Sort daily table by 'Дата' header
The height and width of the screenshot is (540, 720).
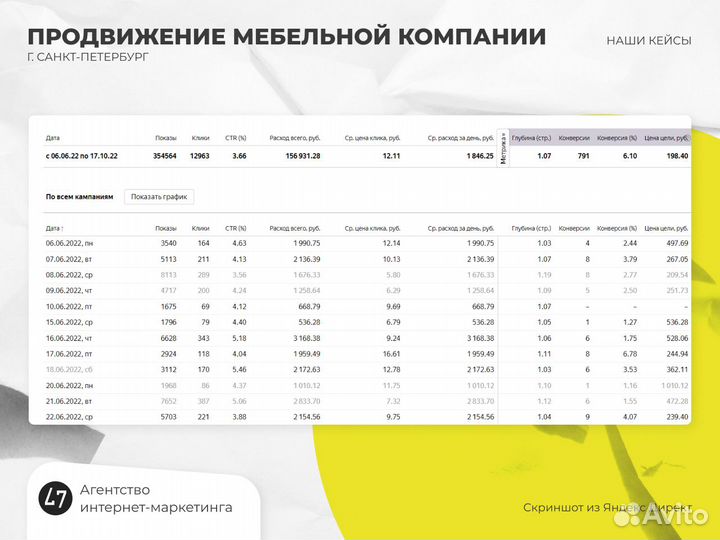pyautogui.click(x=54, y=228)
